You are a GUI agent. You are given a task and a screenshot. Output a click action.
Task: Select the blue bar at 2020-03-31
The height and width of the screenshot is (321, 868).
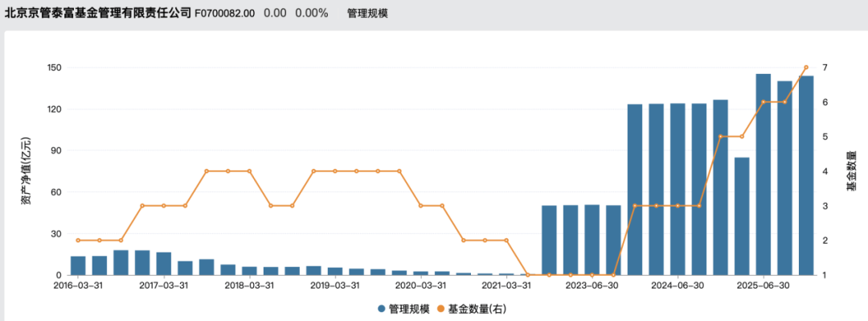420,274
